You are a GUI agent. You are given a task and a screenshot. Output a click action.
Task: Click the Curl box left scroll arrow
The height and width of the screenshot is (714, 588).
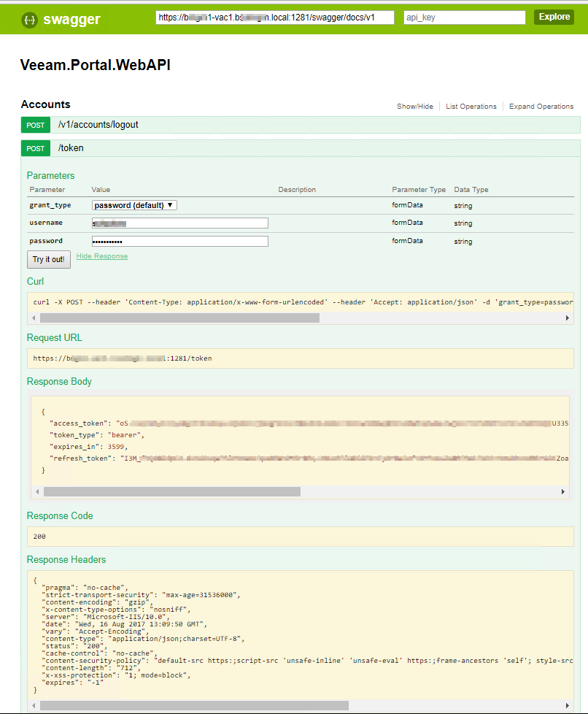point(34,318)
